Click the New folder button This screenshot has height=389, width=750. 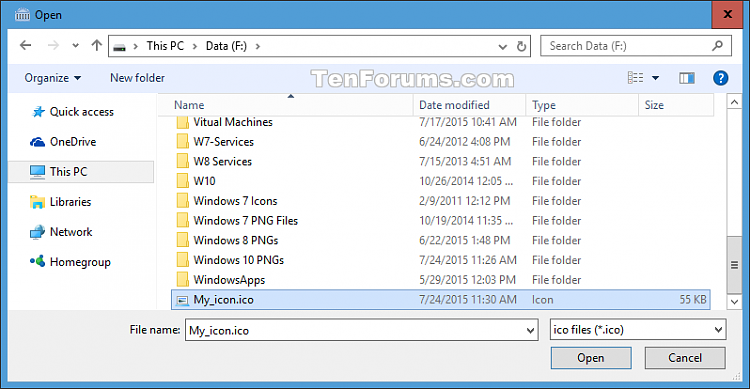(137, 78)
